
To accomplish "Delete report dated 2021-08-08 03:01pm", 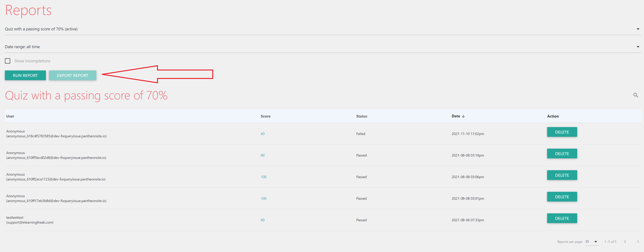I will pyautogui.click(x=562, y=197).
